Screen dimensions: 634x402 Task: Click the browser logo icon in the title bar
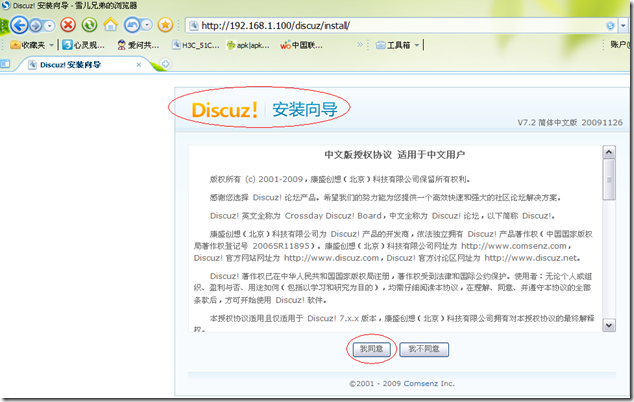click(5, 5)
